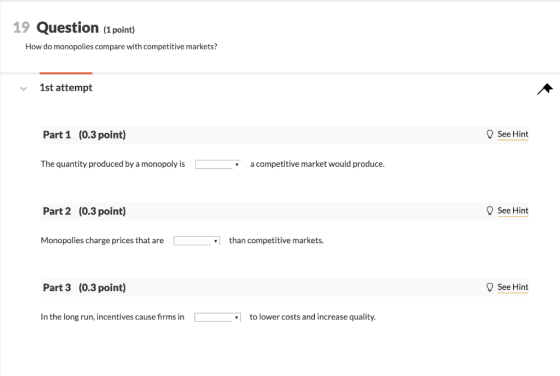
Task: Open the monopoly prices dropdown
Action: click(196, 241)
